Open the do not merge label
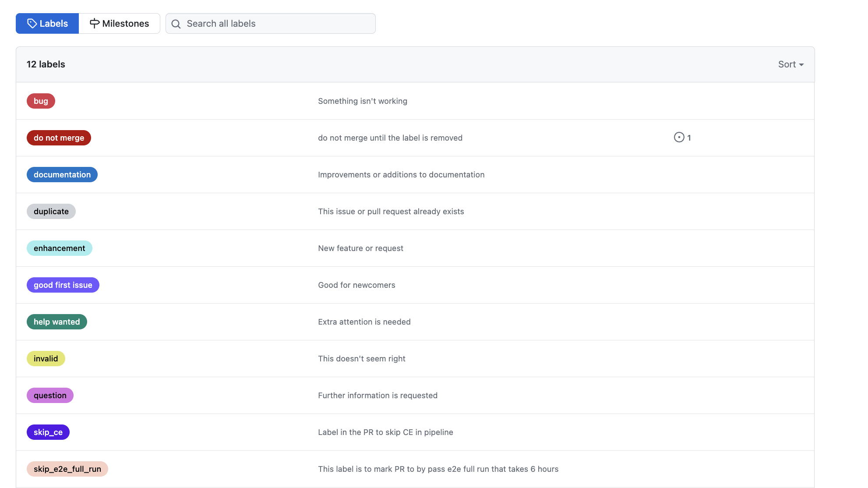 [x=59, y=138]
